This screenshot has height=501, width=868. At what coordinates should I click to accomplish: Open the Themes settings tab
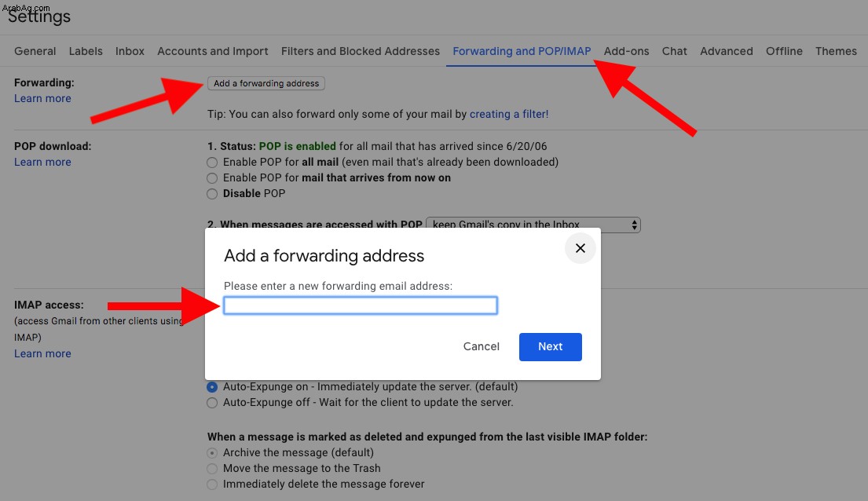point(836,51)
